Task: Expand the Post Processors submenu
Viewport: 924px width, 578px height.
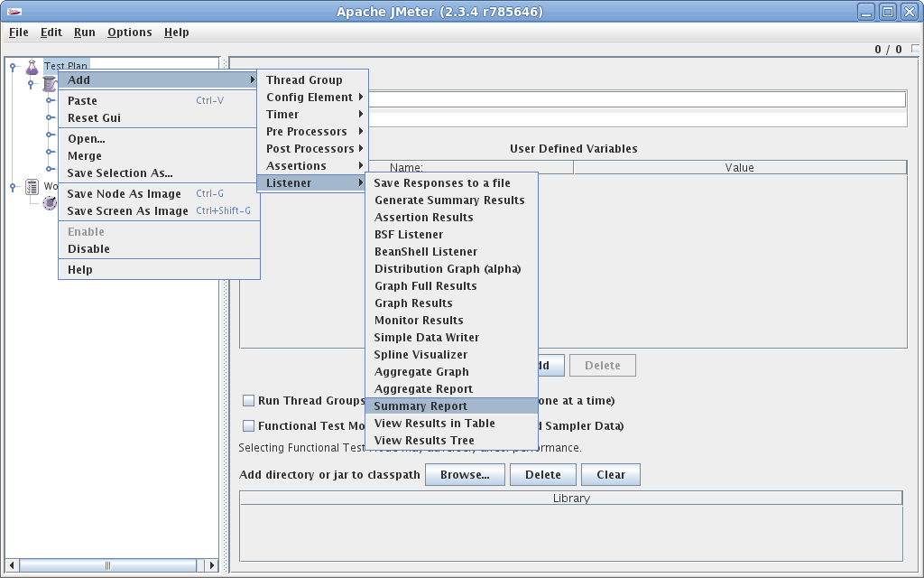Action: 313,149
